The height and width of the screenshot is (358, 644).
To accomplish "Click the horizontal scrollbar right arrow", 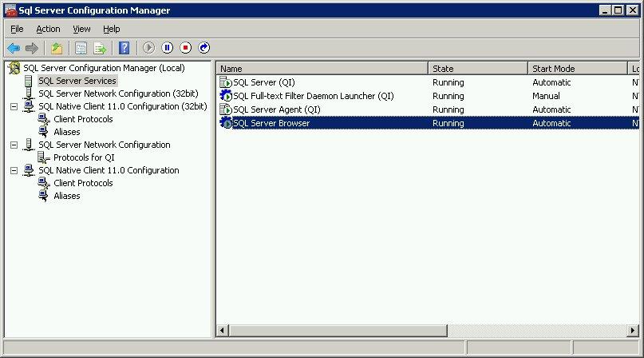I will tap(632, 330).
